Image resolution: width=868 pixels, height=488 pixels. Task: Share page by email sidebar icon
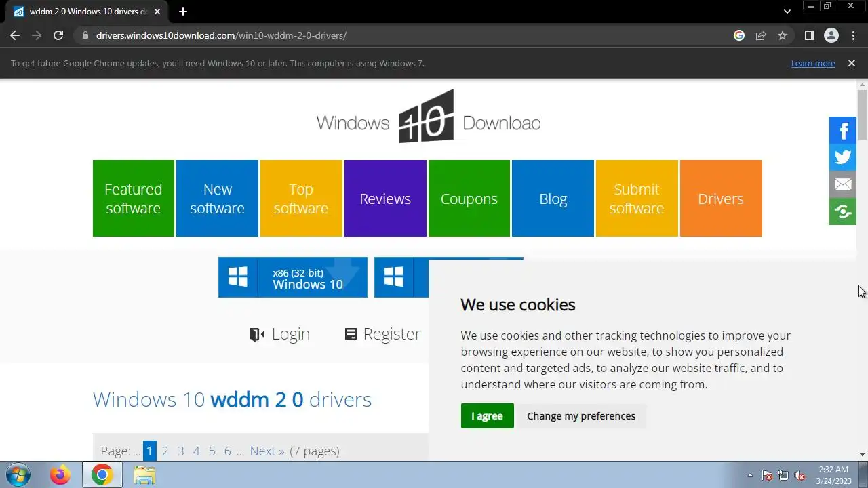tap(843, 184)
